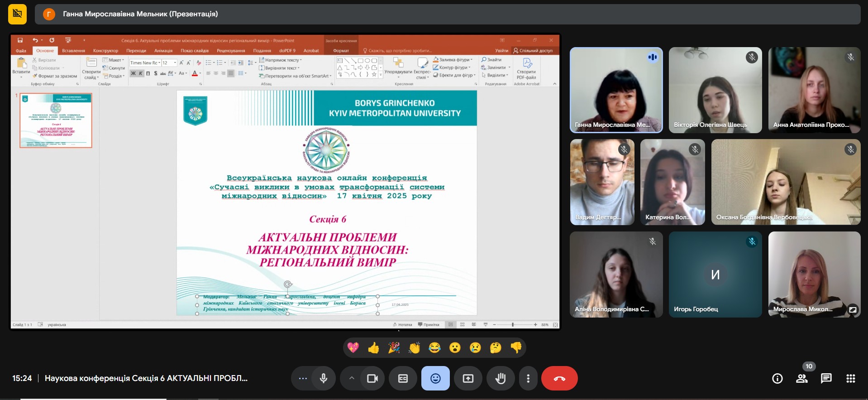Send the clapping hands reaction
Image resolution: width=868 pixels, height=400 pixels.
click(x=414, y=347)
